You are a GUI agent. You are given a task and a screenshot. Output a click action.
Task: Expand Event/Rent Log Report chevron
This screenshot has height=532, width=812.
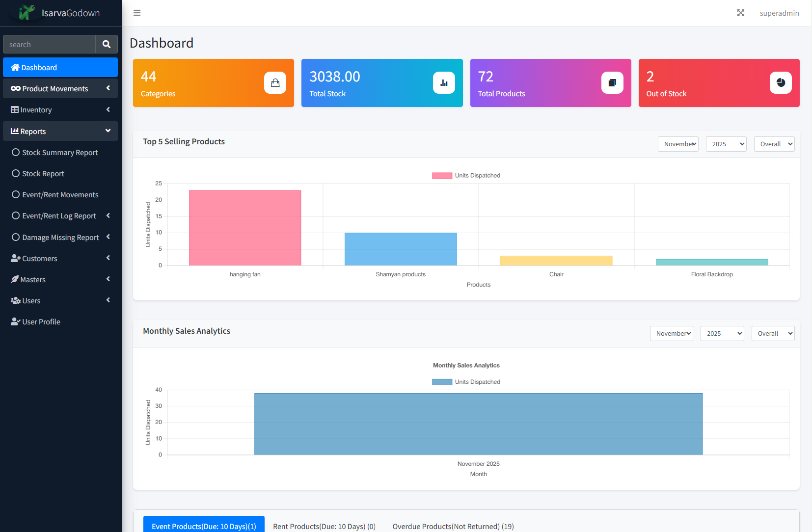pos(108,215)
